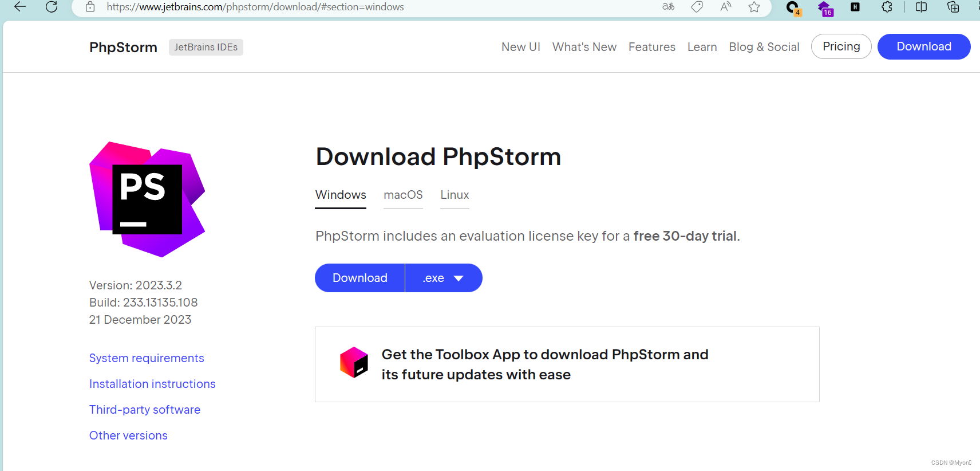
Task: Switch to the macOS download tab
Action: (x=403, y=195)
